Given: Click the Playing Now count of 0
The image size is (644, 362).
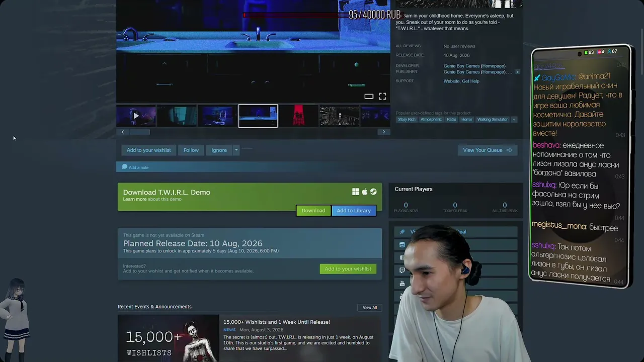Looking at the screenshot, I should [x=406, y=205].
